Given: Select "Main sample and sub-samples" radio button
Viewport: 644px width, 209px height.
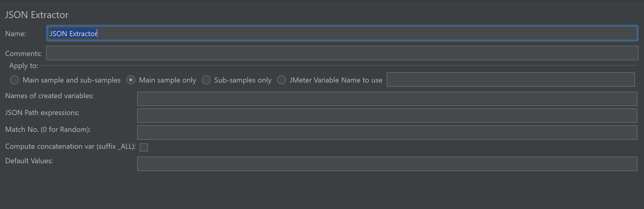Looking at the screenshot, I should pos(14,80).
